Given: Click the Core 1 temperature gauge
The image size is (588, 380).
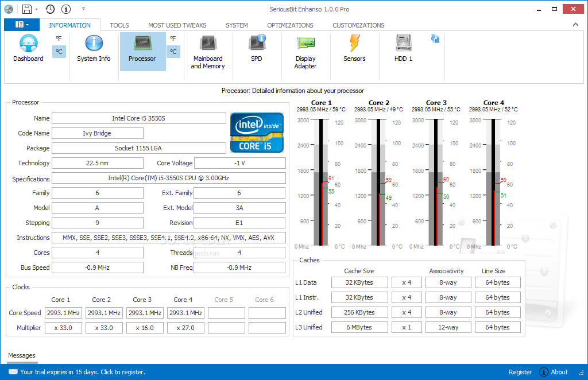Looking at the screenshot, I should coord(321,183).
